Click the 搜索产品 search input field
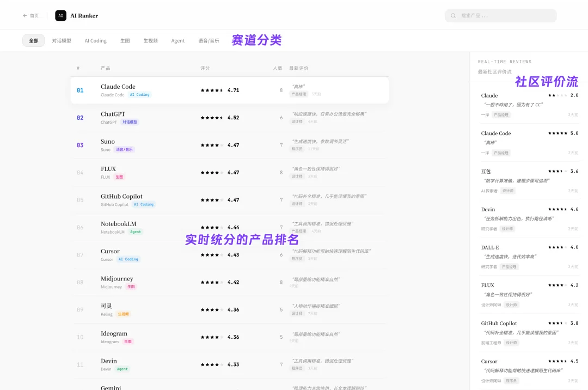This screenshot has height=390, width=588. [x=501, y=15]
